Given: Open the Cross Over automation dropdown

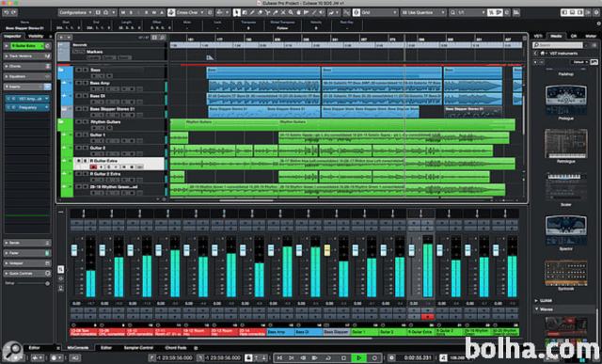Looking at the screenshot, I should point(190,12).
